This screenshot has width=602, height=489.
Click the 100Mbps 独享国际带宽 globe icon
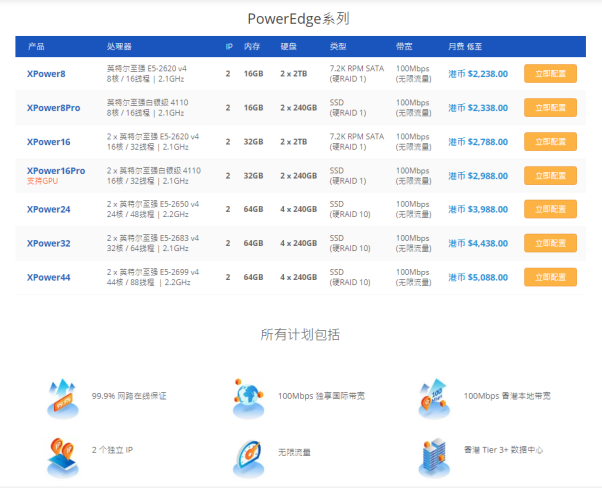click(x=248, y=397)
